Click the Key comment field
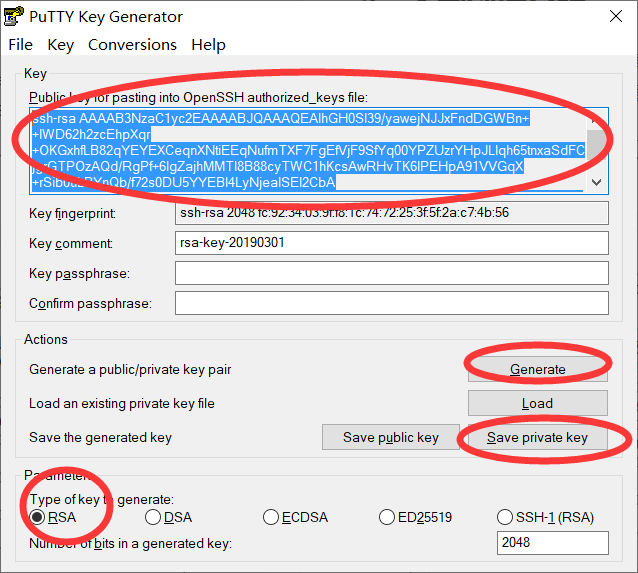The image size is (638, 573). [x=392, y=243]
